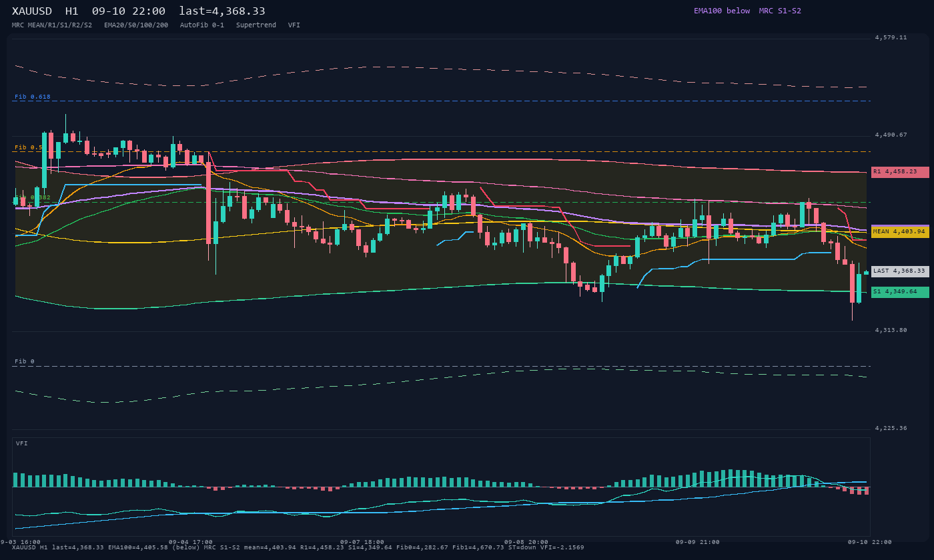Click the 09-10 22:00 time axis label
The width and height of the screenshot is (934, 560).
click(870, 542)
